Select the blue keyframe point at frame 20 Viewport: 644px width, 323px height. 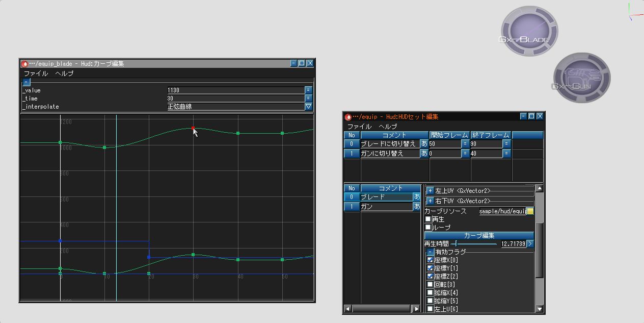pyautogui.click(x=149, y=257)
